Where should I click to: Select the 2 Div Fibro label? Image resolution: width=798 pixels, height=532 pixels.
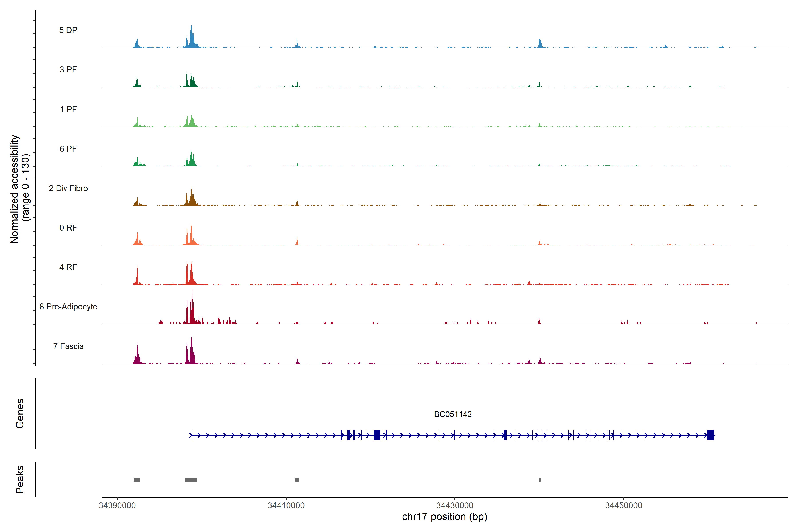click(x=68, y=188)
